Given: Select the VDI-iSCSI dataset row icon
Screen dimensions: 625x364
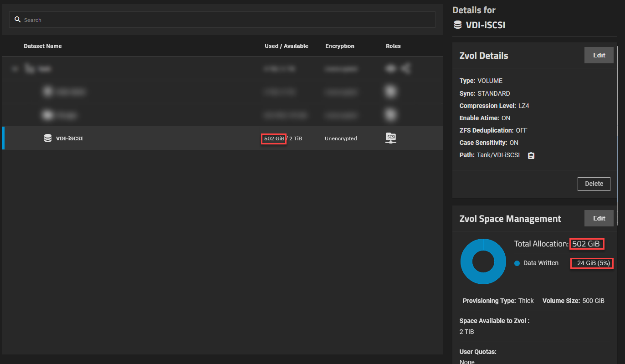Looking at the screenshot, I should (48, 138).
